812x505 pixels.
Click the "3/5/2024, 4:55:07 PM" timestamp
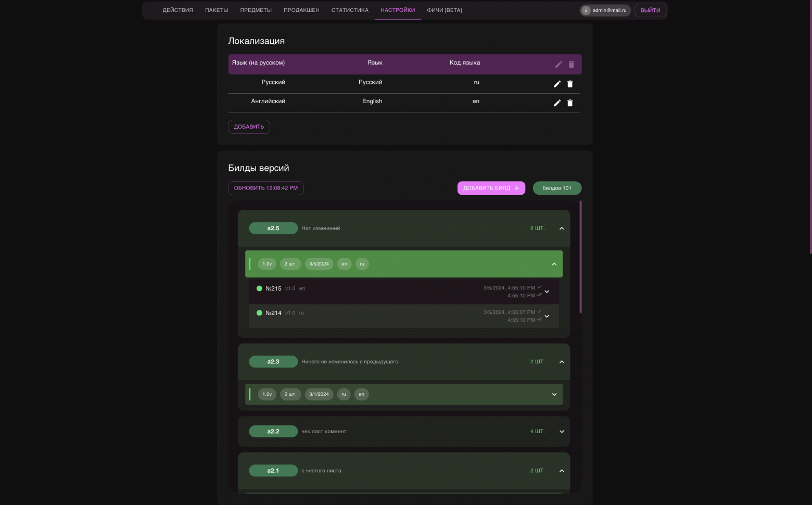point(509,312)
